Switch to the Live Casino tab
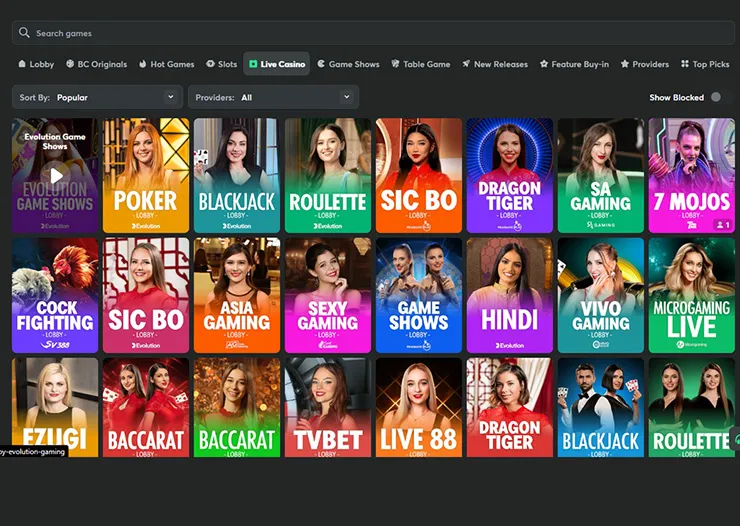The width and height of the screenshot is (740, 526). tap(277, 64)
